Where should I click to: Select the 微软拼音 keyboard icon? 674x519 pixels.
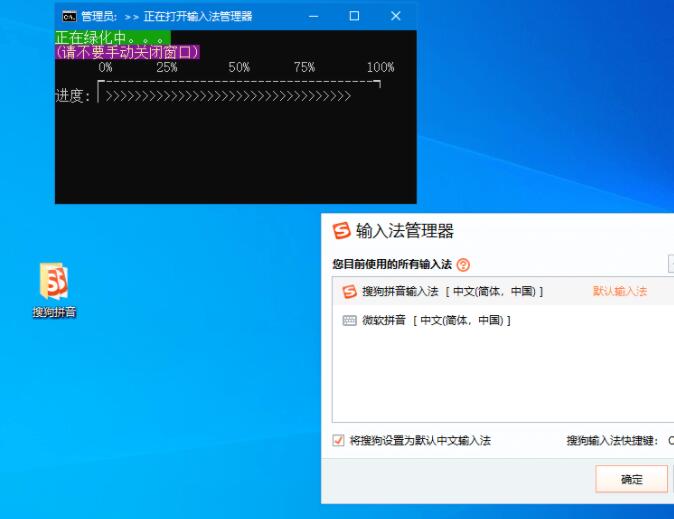tap(349, 320)
